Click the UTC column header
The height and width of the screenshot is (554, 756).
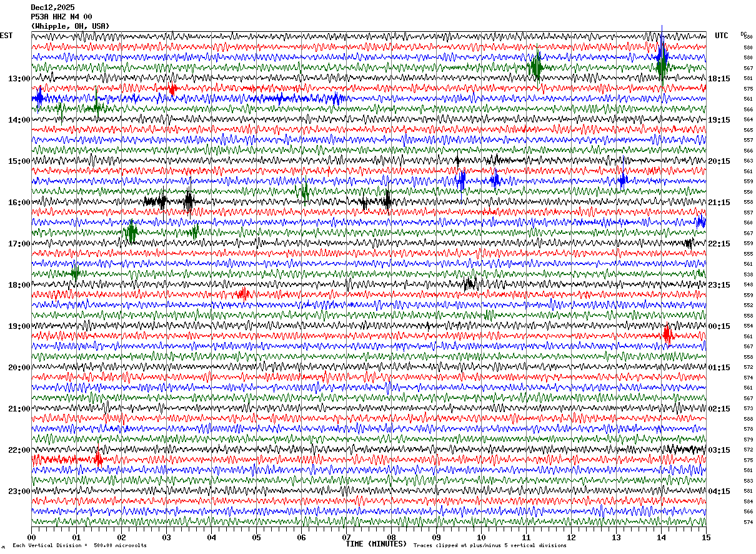(x=722, y=36)
